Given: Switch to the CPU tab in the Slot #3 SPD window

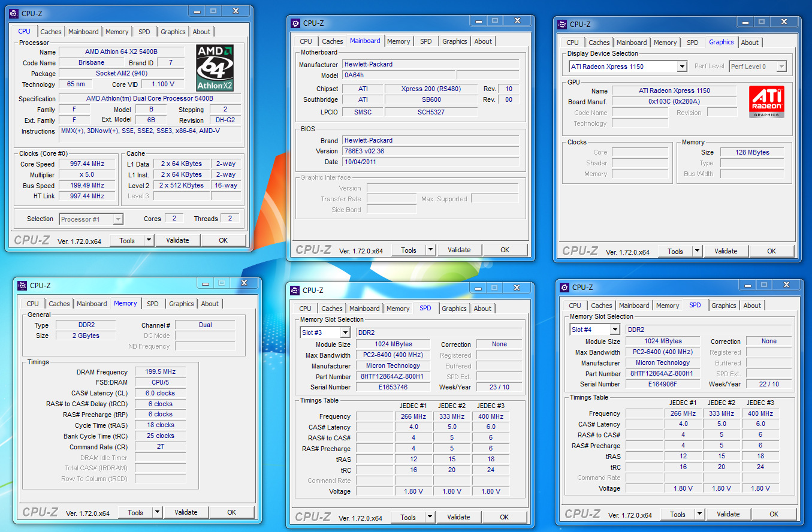Looking at the screenshot, I should (306, 309).
